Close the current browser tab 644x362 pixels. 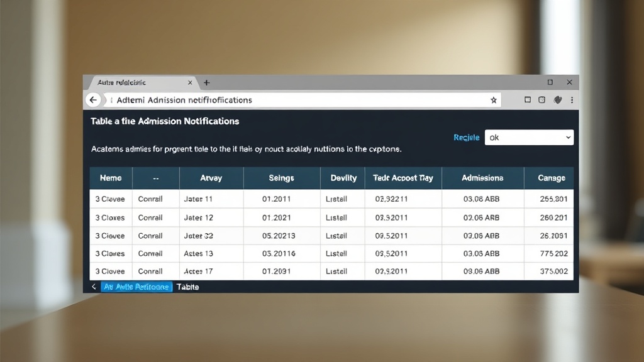[190, 82]
